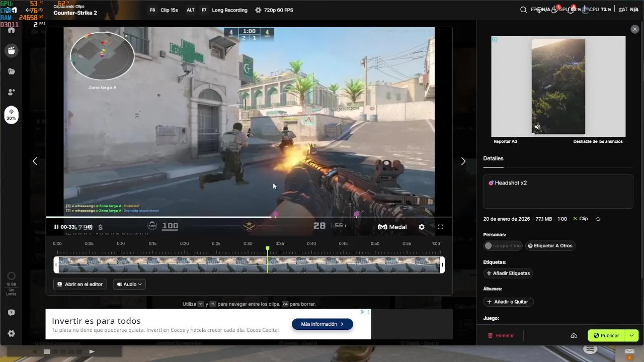Click Más Información ad button
The image size is (644, 362).
pyautogui.click(x=323, y=324)
